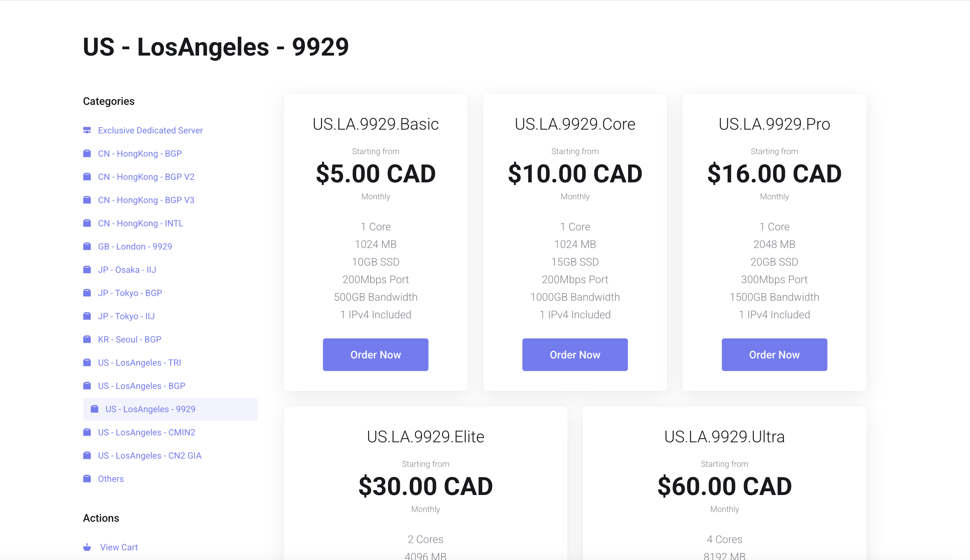
Task: Click the box icon beside GB - London - 9929
Action: (87, 246)
